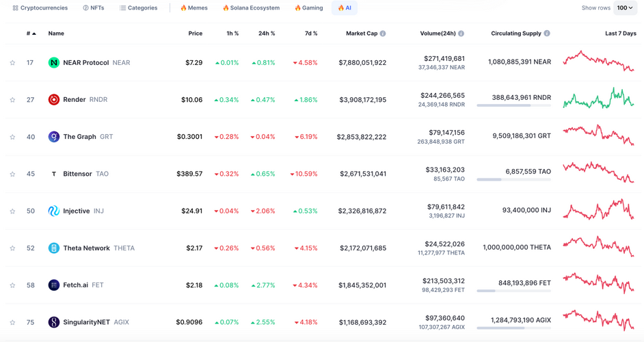Viewport: 644px width, 342px height.
Task: Open the Categories dropdown filter
Action: [138, 8]
